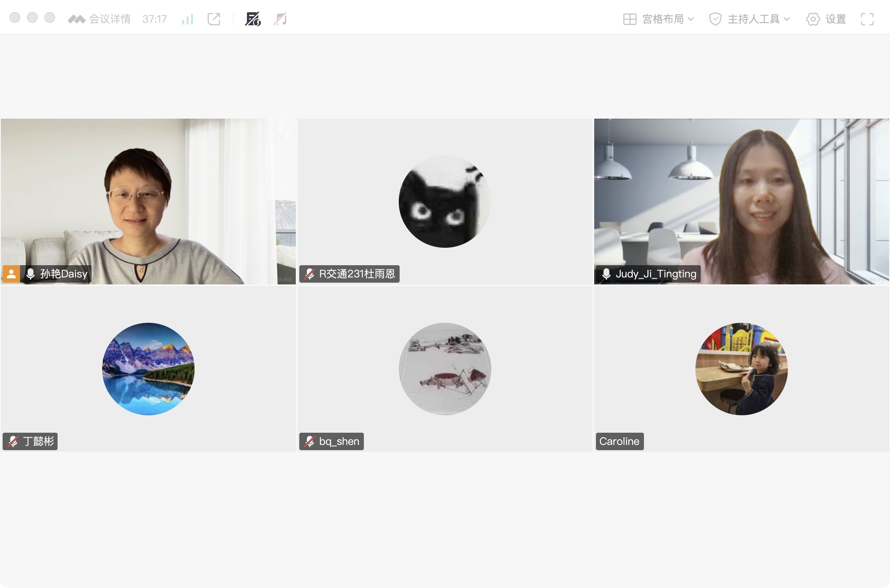890x588 pixels.
Task: Open 会议详情 meeting details
Action: click(109, 19)
